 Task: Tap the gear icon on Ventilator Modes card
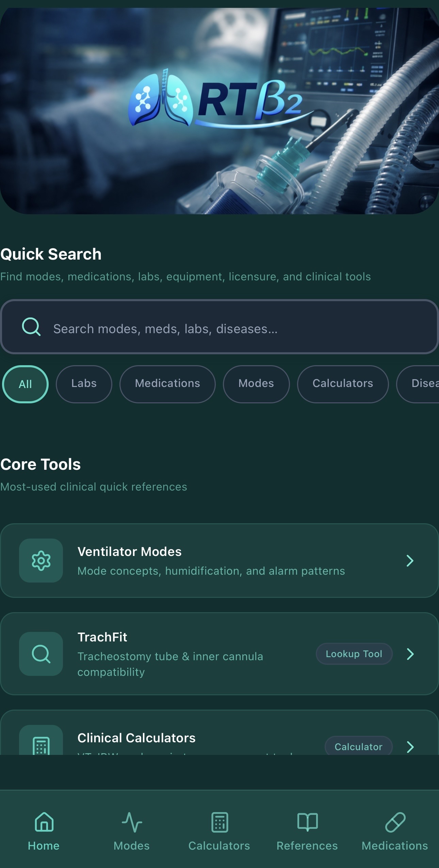click(41, 561)
